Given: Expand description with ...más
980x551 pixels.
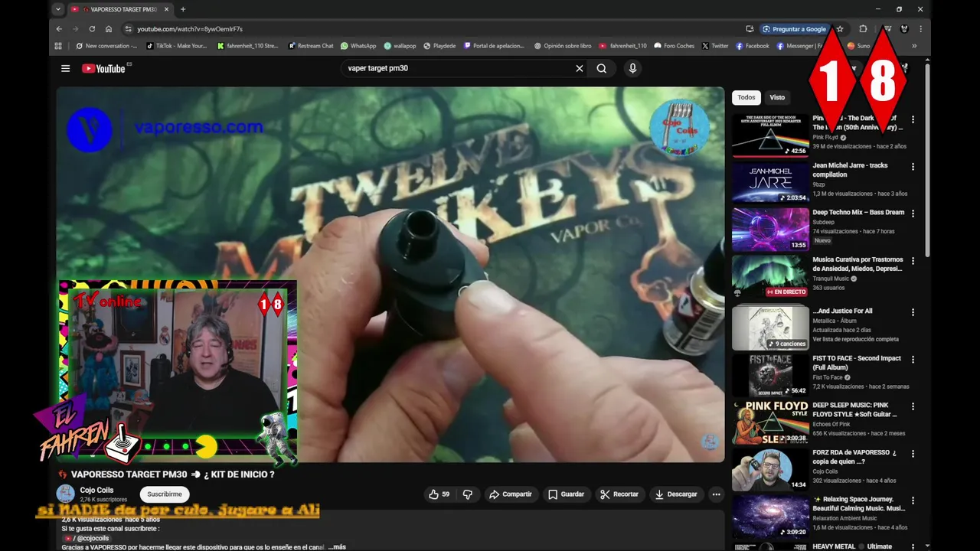Looking at the screenshot, I should [x=337, y=547].
